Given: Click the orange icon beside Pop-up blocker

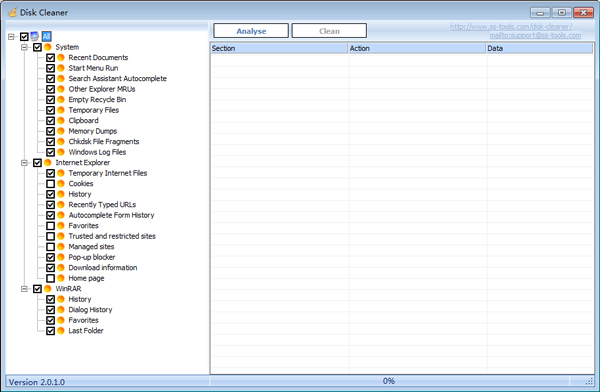Looking at the screenshot, I should point(60,257).
